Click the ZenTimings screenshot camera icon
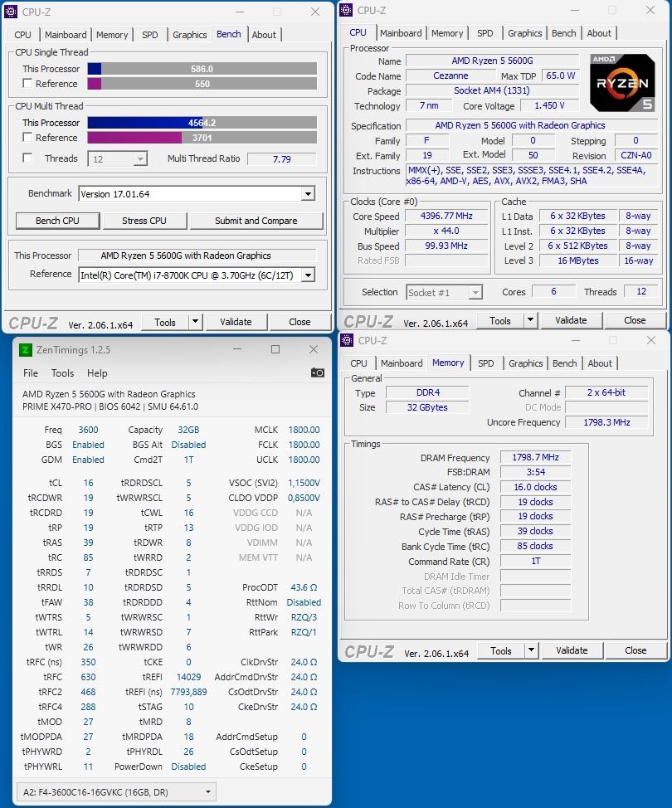Image resolution: width=672 pixels, height=808 pixels. 318,372
